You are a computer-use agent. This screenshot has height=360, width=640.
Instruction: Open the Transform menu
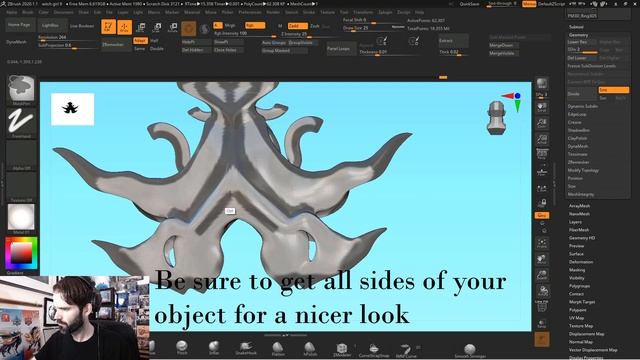coord(363,12)
